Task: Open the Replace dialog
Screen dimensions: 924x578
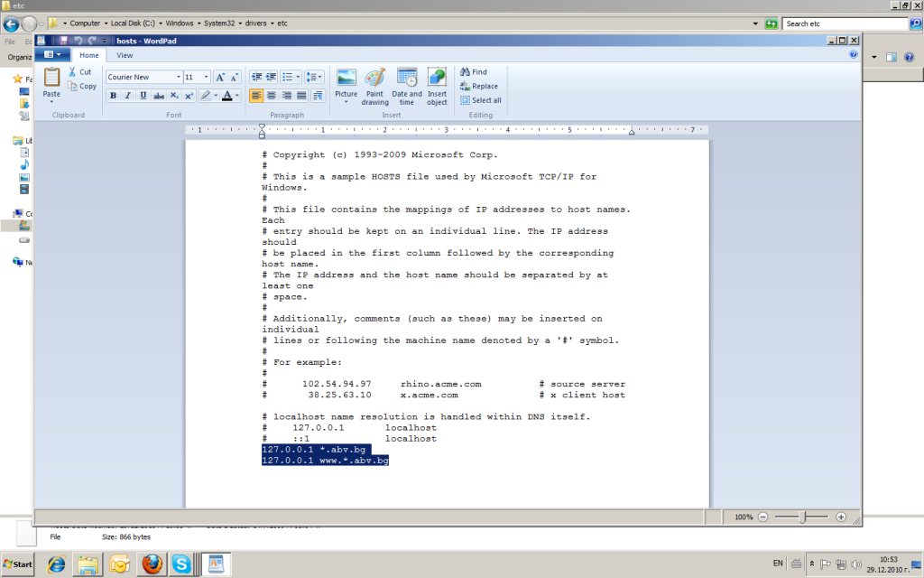Action: click(x=478, y=86)
